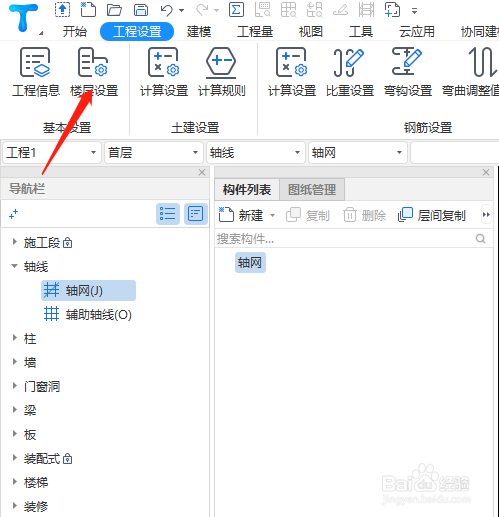This screenshot has height=517, width=499.
Task: Select 辅助轴线(O) in the navigation tree
Action: (x=88, y=314)
